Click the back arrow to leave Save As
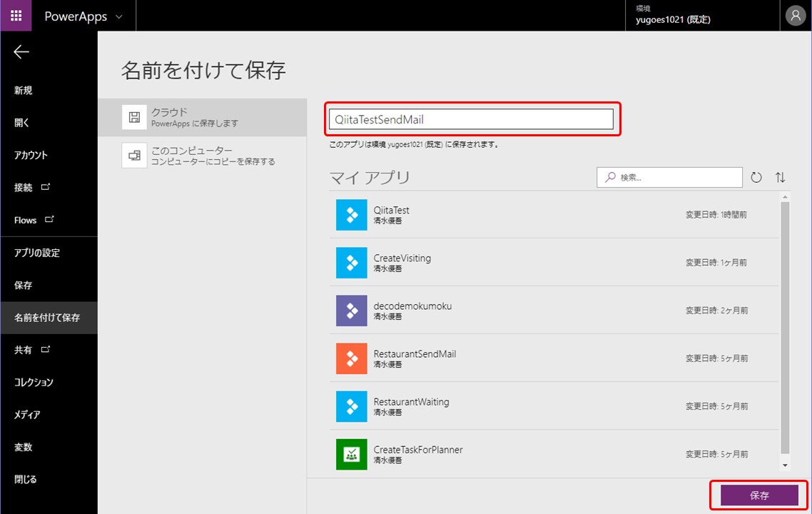812x514 pixels. (x=21, y=51)
